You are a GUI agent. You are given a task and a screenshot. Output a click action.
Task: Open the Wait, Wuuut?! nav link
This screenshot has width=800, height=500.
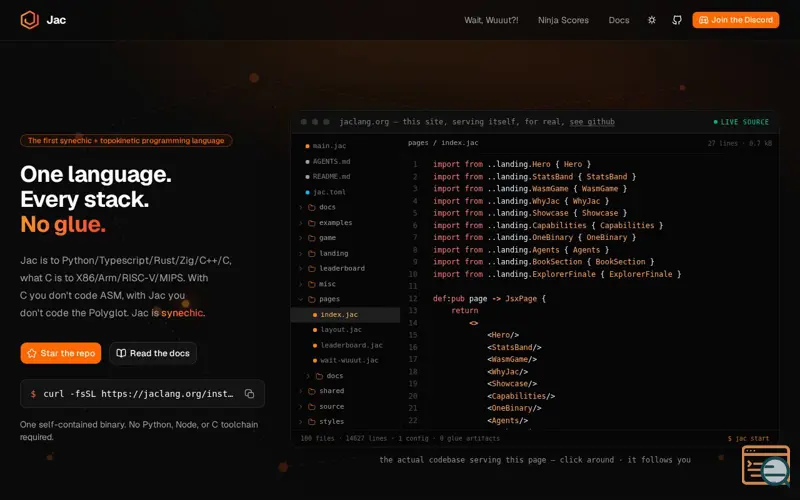[x=491, y=20]
